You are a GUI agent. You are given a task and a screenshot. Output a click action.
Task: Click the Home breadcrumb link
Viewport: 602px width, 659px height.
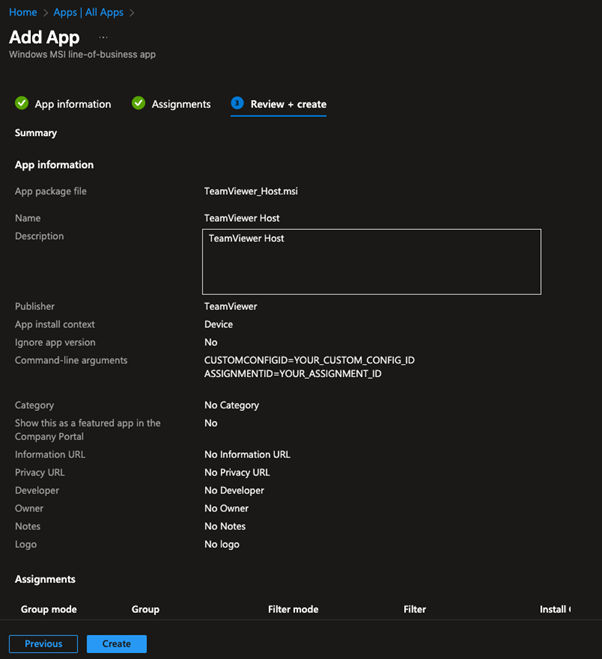click(23, 12)
